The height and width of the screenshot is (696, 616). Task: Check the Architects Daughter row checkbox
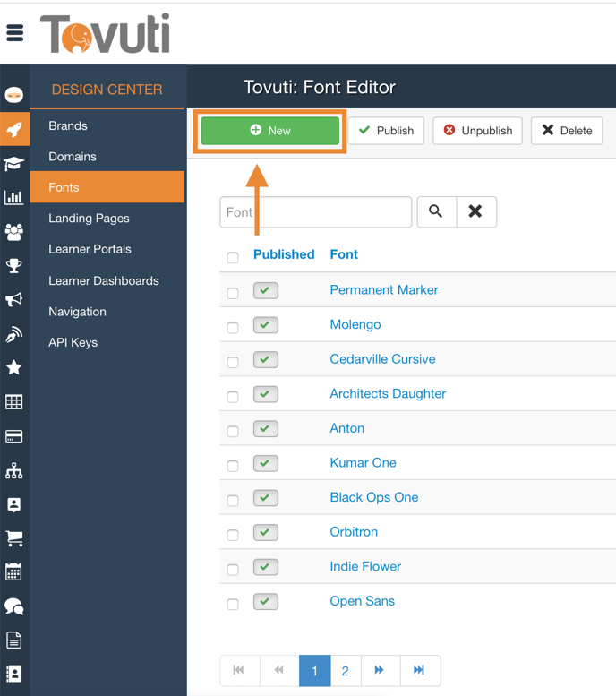coord(233,397)
